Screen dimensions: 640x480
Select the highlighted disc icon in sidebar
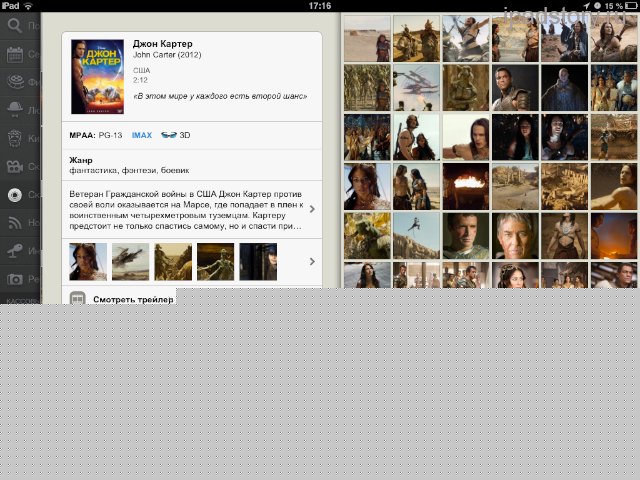tap(15, 195)
